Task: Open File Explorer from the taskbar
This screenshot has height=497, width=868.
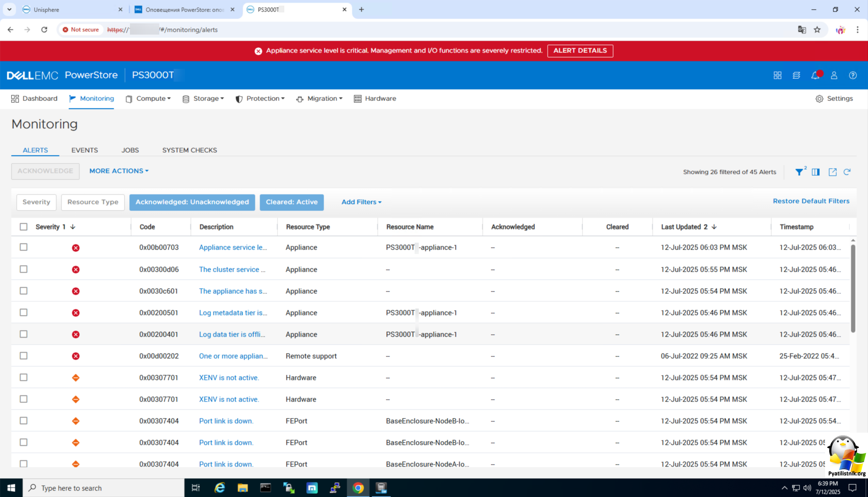Action: pyautogui.click(x=243, y=488)
